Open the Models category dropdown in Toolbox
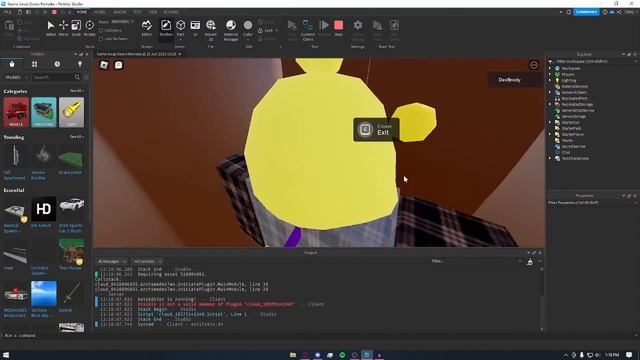Screen dimensions: 640x360 click(16, 77)
